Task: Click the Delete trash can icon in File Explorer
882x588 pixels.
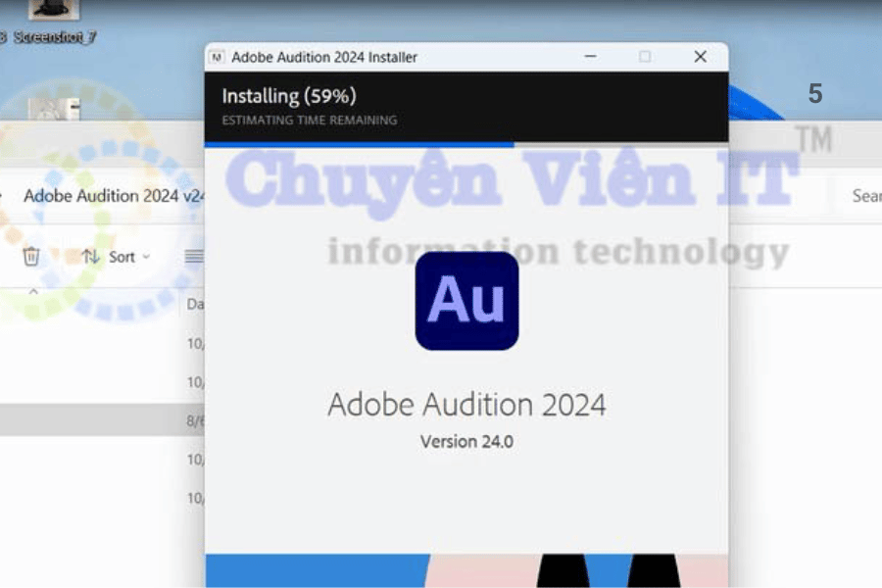Action: [31, 256]
